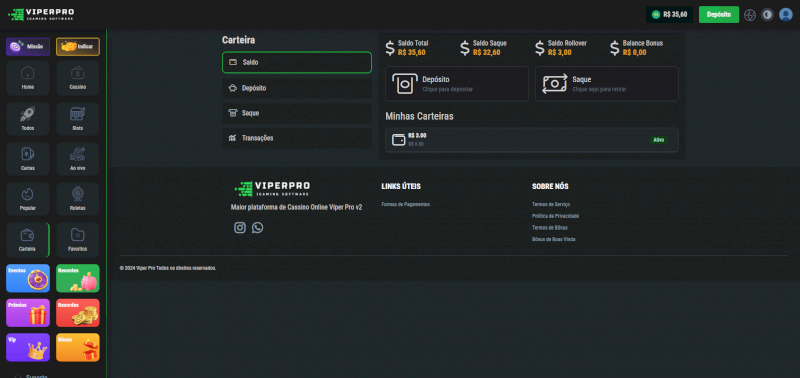Click the Depósito card 'Clique para depositar'
The height and width of the screenshot is (378, 800).
point(457,84)
